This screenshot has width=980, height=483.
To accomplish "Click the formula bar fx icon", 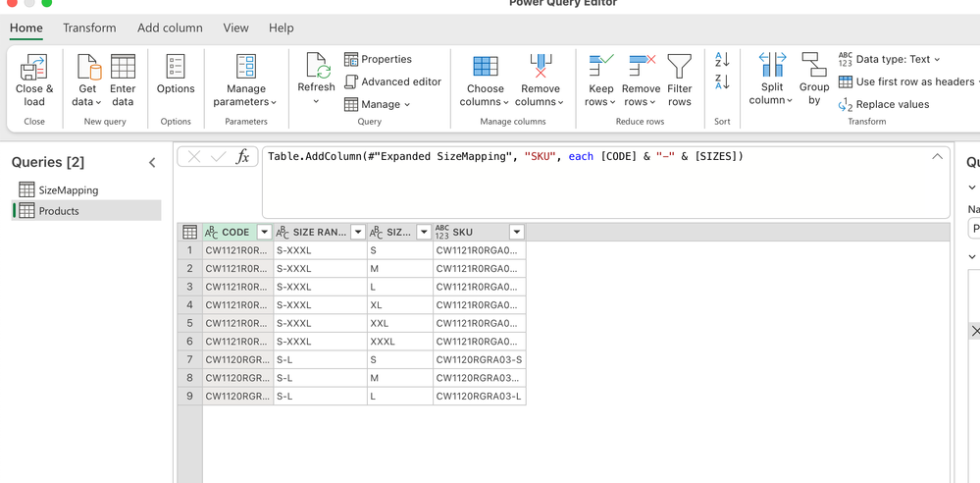I will point(242,157).
